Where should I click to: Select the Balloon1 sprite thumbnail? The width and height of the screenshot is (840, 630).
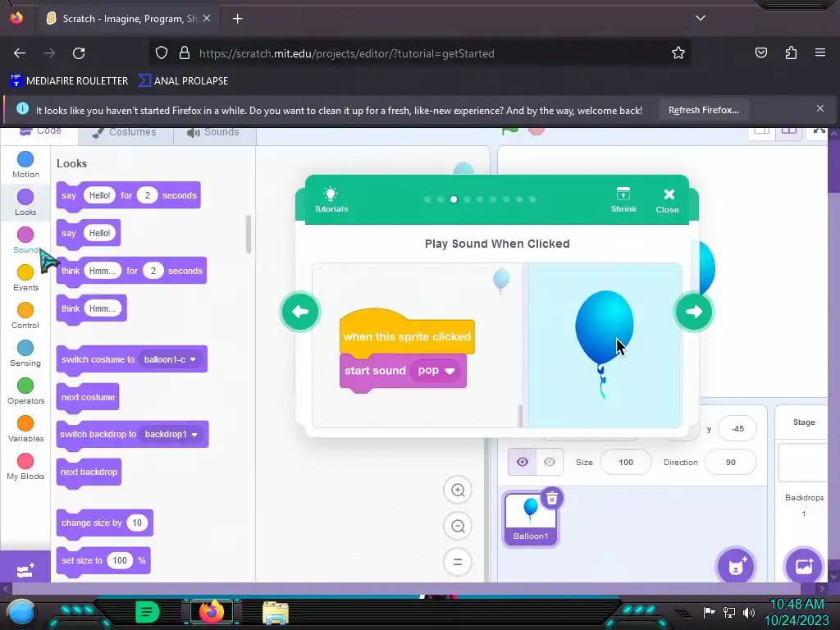[x=531, y=519]
